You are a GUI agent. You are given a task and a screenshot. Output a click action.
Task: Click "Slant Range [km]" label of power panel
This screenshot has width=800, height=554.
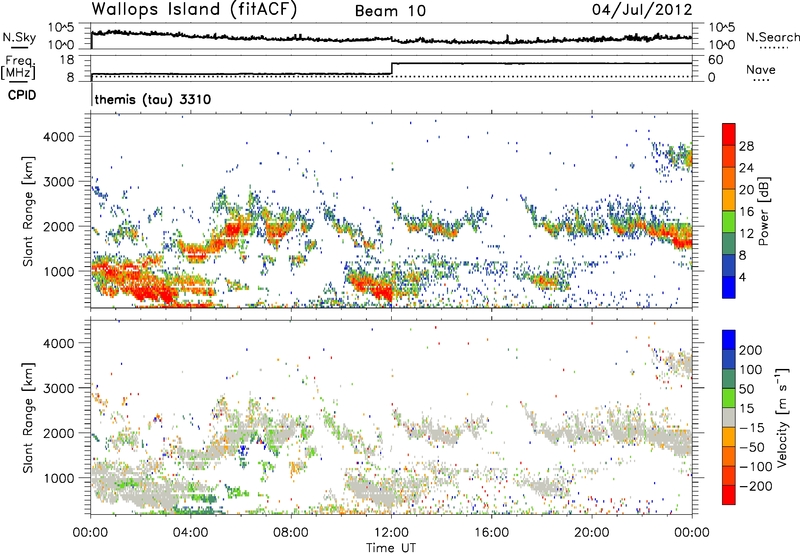click(28, 211)
